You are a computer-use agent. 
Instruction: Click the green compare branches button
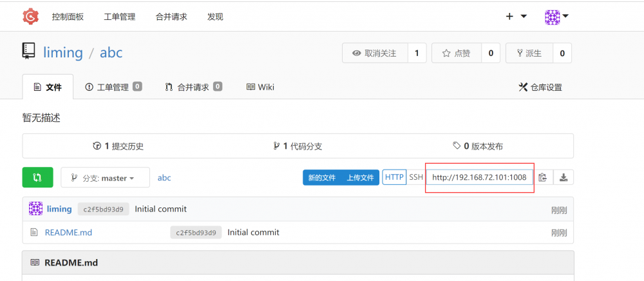tap(37, 177)
